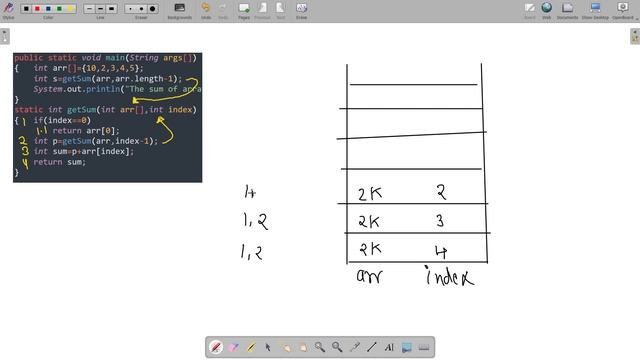
Task: Open the OpenBoard menu
Action: [623, 10]
